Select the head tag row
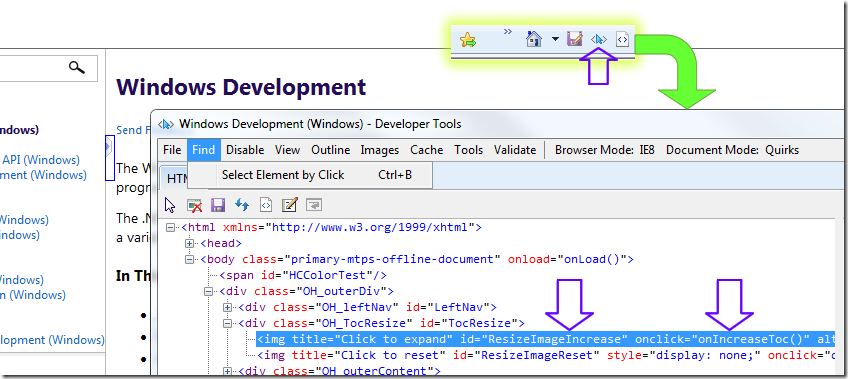Viewport: 848px width, 379px height. (x=221, y=244)
